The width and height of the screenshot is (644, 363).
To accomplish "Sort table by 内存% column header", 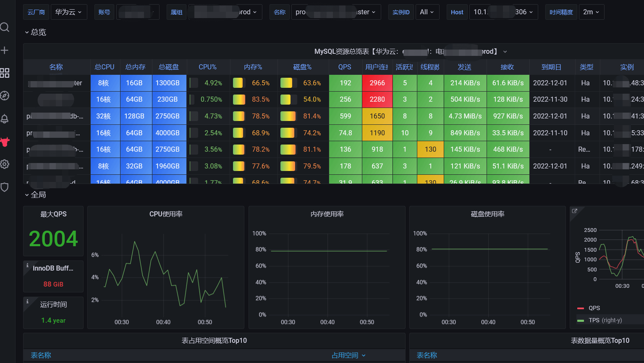I will (253, 67).
